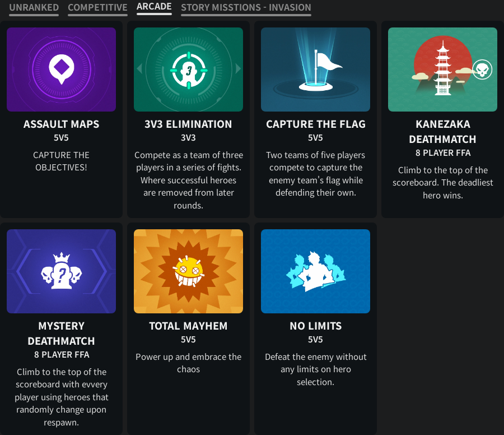Click the "Compete as a team of three" description
This screenshot has width=504, height=435.
coord(188,180)
